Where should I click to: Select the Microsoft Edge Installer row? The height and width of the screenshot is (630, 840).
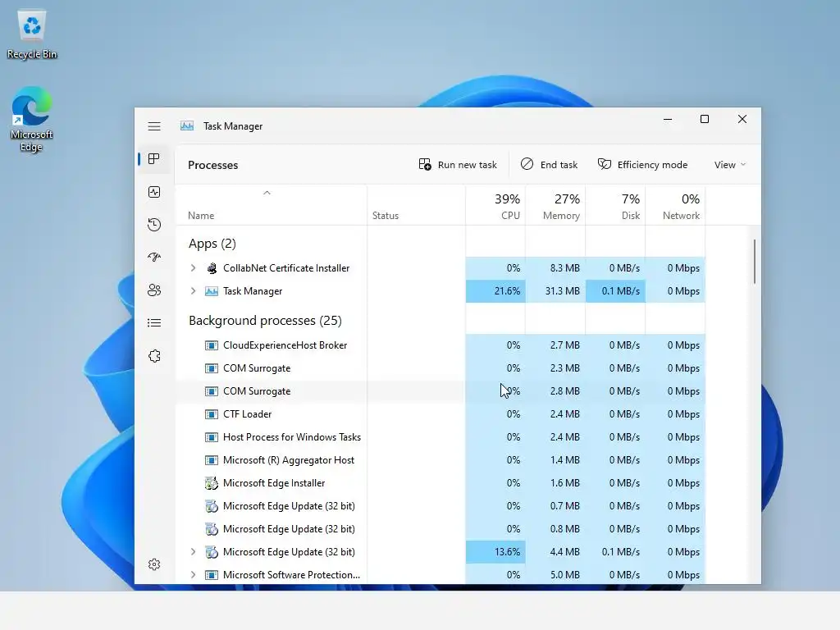pyautogui.click(x=441, y=482)
